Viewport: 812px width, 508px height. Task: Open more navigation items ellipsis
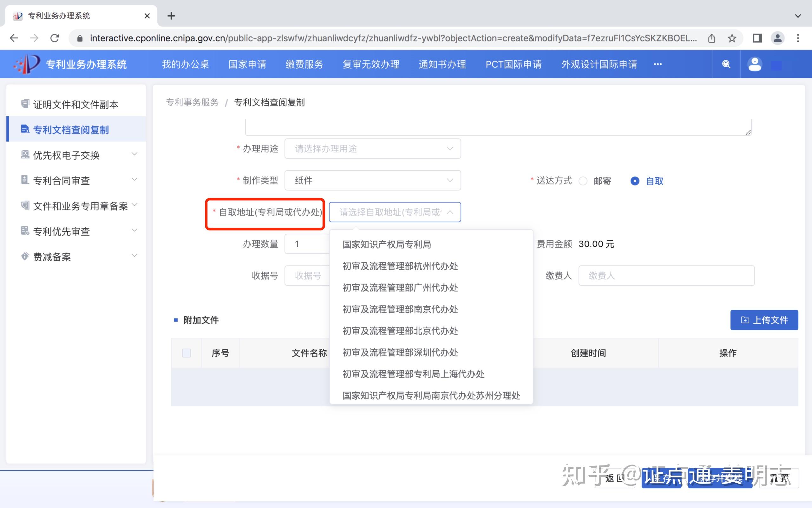pos(658,64)
